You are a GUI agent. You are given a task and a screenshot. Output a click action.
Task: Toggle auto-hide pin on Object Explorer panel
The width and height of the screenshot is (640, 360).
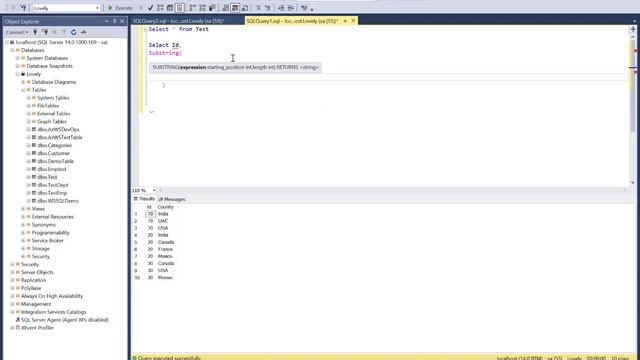point(115,21)
